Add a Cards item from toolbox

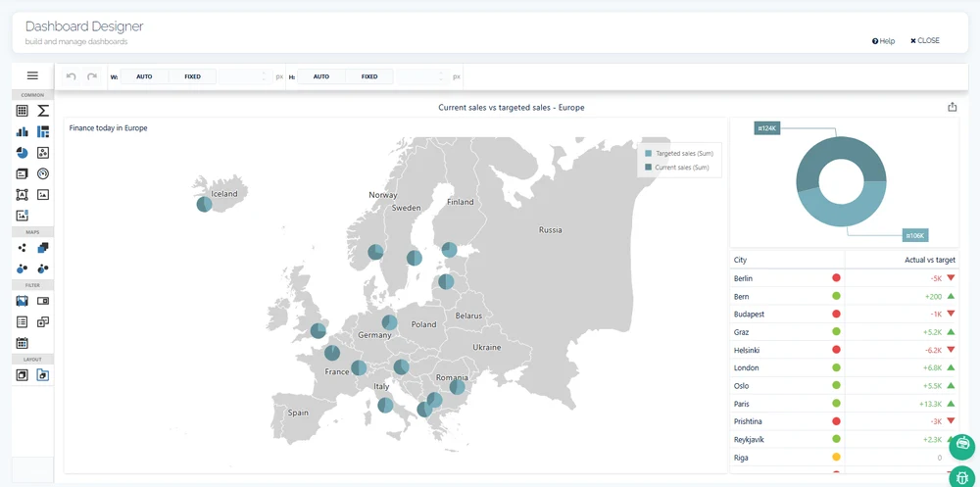[22, 173]
